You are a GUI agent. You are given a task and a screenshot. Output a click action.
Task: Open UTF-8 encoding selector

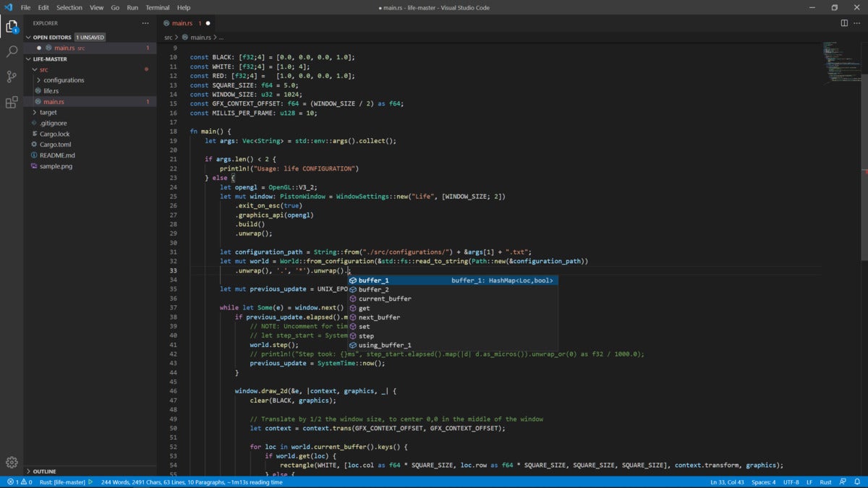[791, 481]
